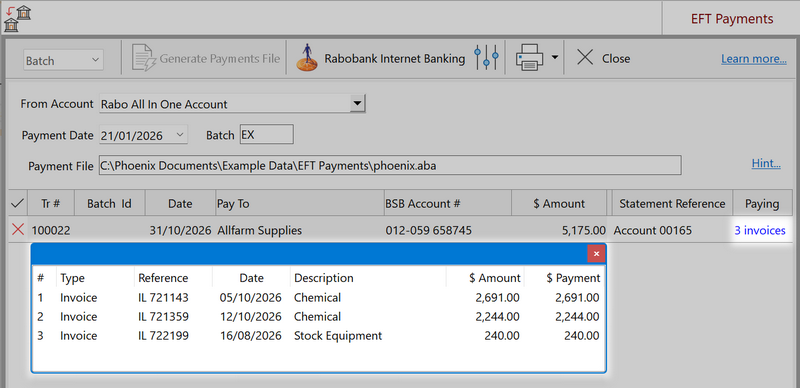This screenshot has height=388, width=800.
Task: Open the Learn more link
Action: point(754,59)
